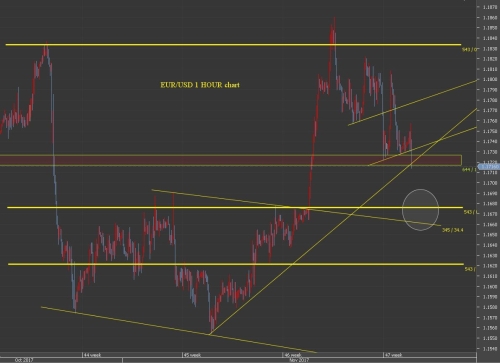Click the "44 week" time axis marker
The width and height of the screenshot is (500, 363).
92,355
